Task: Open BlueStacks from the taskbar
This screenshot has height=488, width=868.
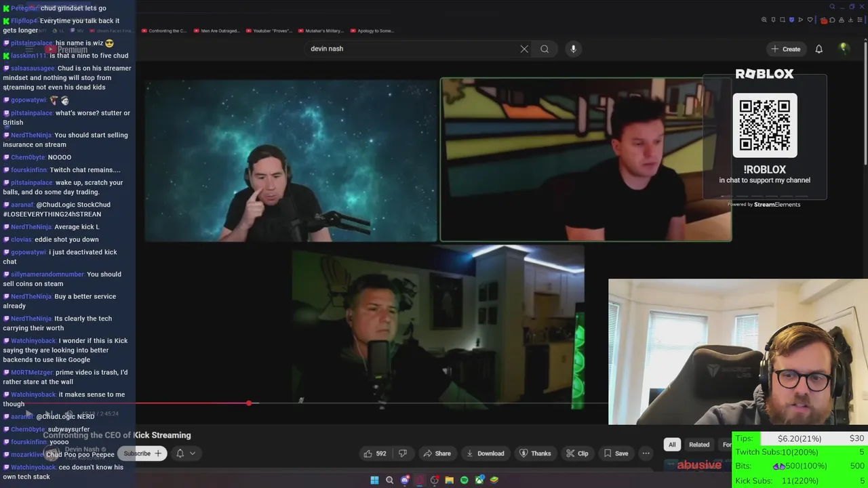Action: [494, 480]
